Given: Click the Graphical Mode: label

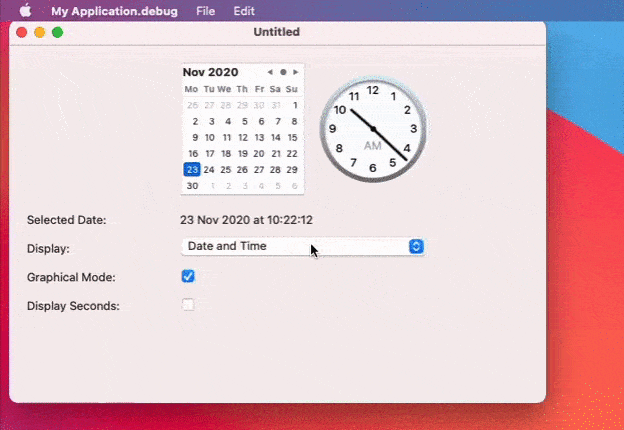Looking at the screenshot, I should (71, 277).
